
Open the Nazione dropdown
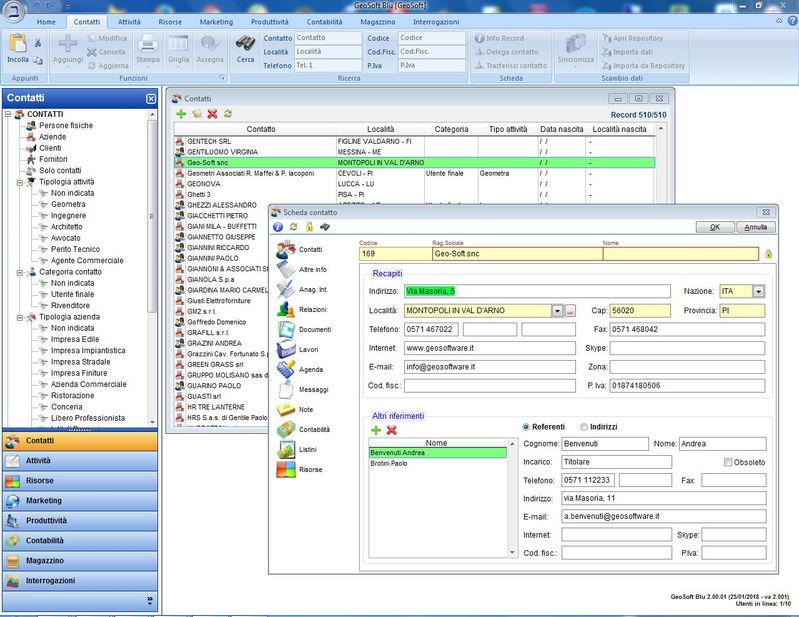pos(759,291)
